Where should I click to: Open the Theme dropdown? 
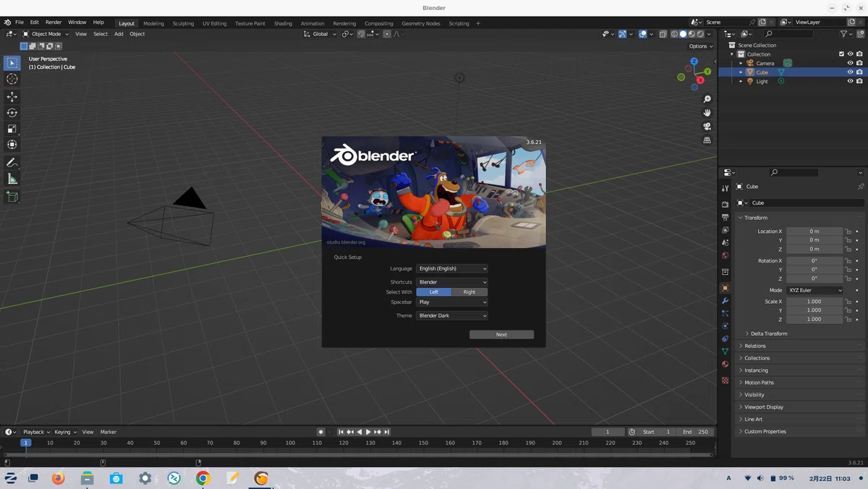452,315
